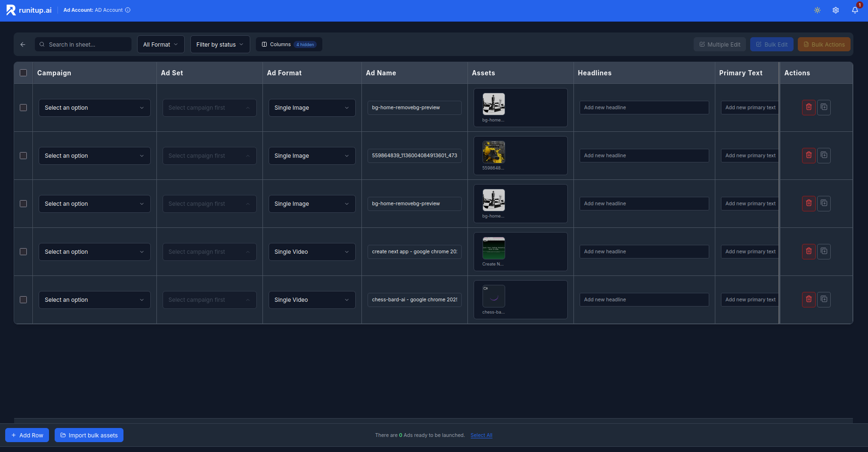The width and height of the screenshot is (868, 452).
Task: Click the Select All link
Action: point(481,435)
